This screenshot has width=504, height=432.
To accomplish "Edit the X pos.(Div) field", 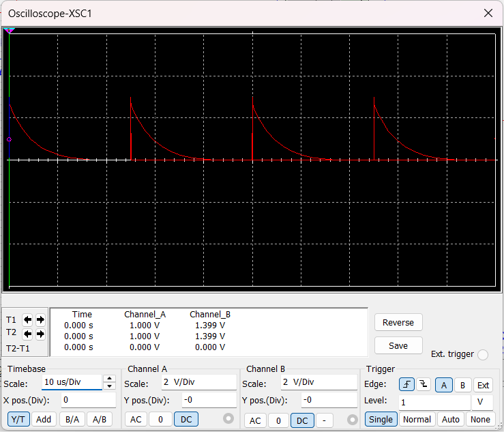I will pyautogui.click(x=89, y=400).
